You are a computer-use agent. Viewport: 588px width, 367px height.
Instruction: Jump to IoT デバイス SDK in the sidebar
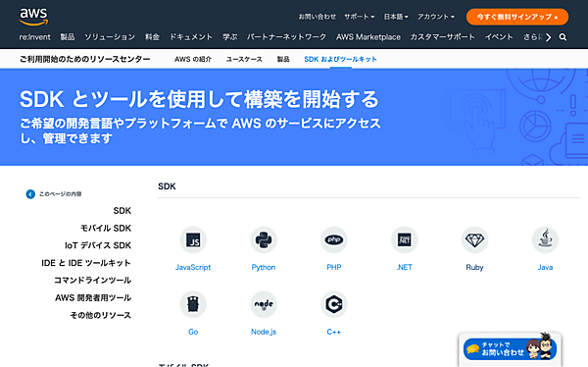[x=98, y=245]
